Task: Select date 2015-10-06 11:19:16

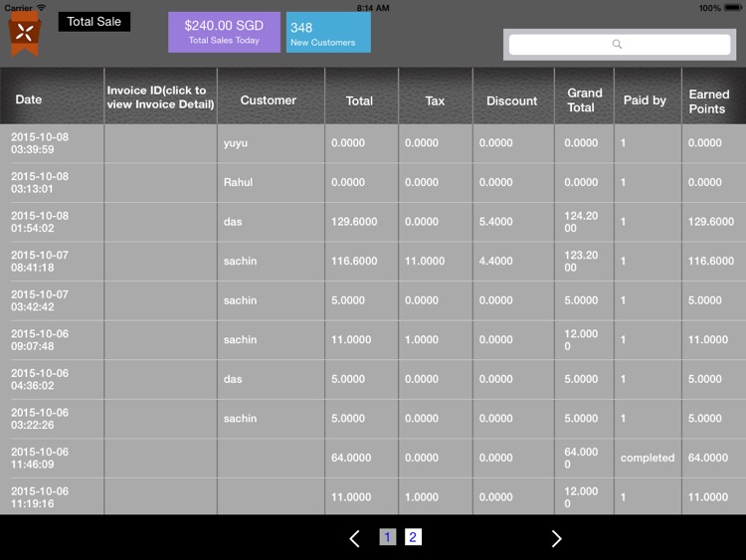Action: coord(40,497)
